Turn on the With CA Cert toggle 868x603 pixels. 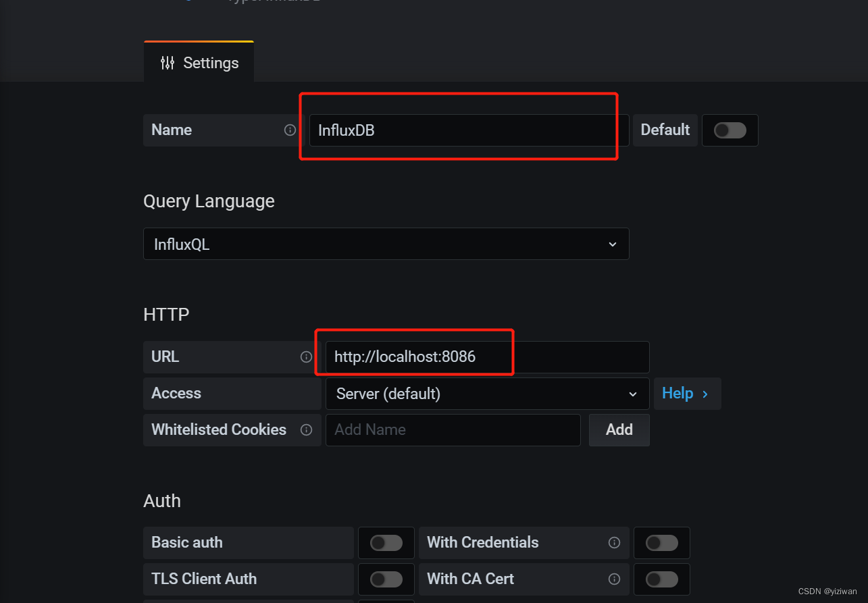pos(661,579)
